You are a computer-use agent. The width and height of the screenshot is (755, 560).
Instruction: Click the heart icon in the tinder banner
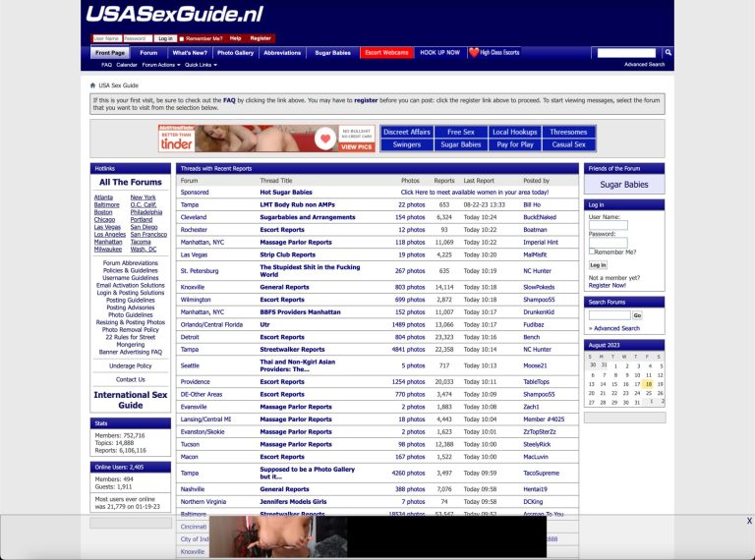[325, 139]
